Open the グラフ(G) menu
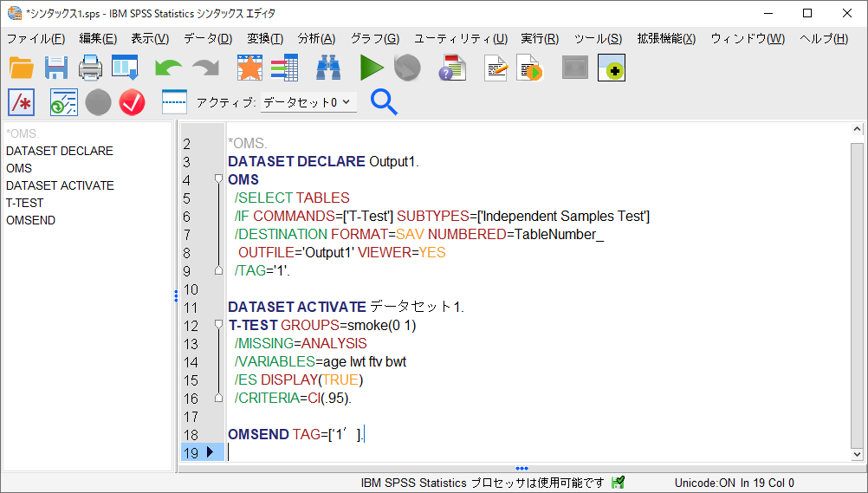The image size is (868, 493). [x=375, y=39]
